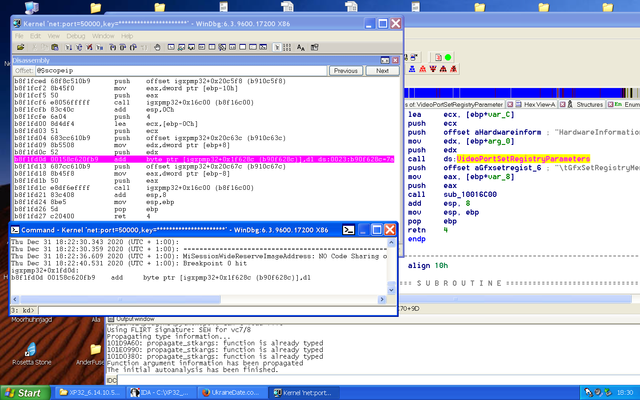Toggle docking icon in Disassembly panel header
The image size is (640, 400).
click(385, 60)
